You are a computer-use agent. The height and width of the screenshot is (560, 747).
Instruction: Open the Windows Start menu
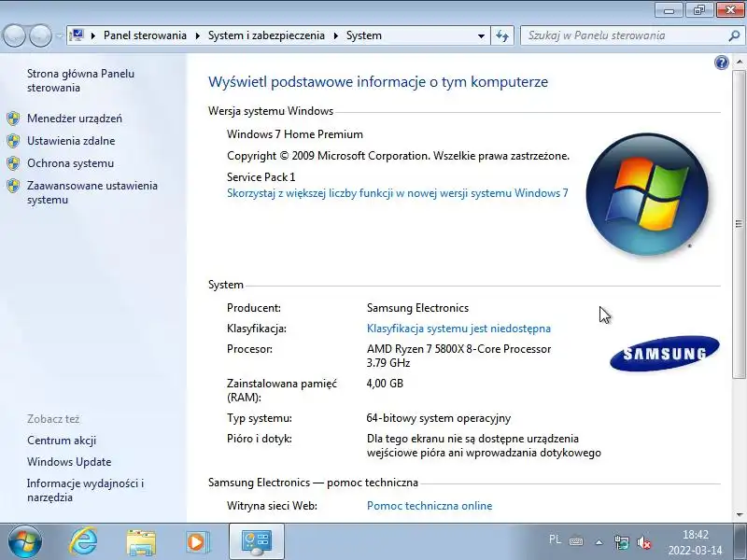pos(24,542)
